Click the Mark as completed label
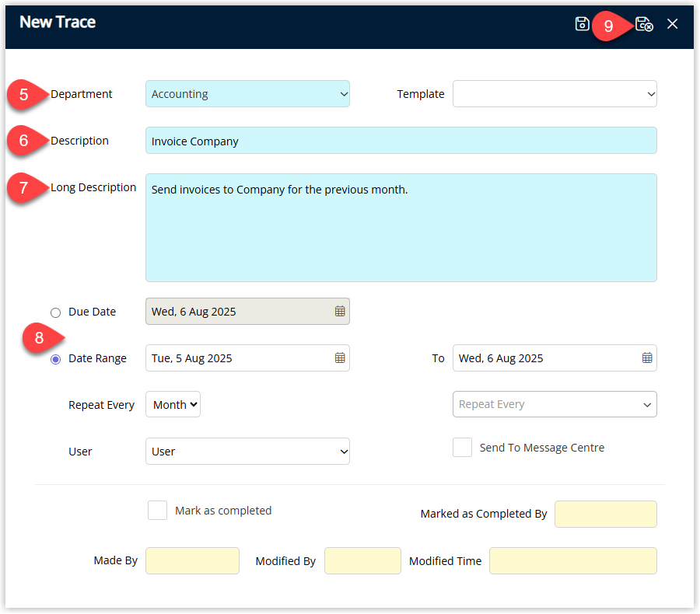The width and height of the screenshot is (700, 614). pyautogui.click(x=223, y=511)
